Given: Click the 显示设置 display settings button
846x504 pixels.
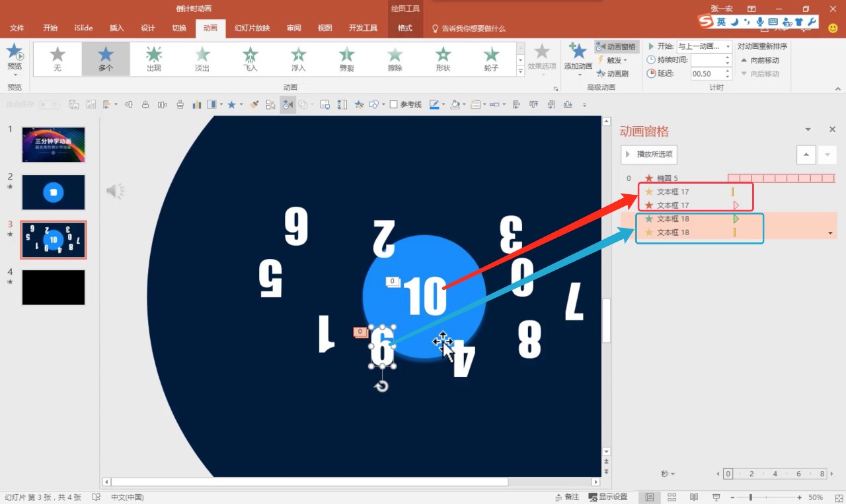Looking at the screenshot, I should [607, 497].
